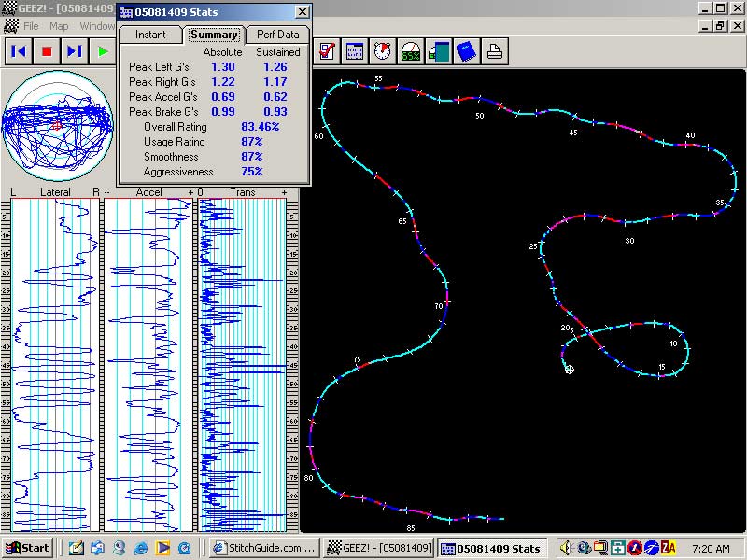Switch to the Instant tab
The image size is (747, 560).
point(150,35)
